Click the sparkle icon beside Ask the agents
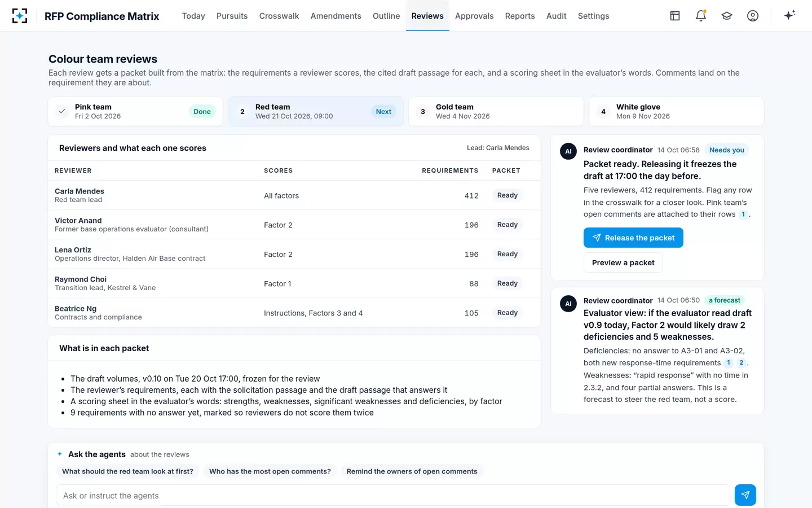812x508 pixels. pos(60,454)
